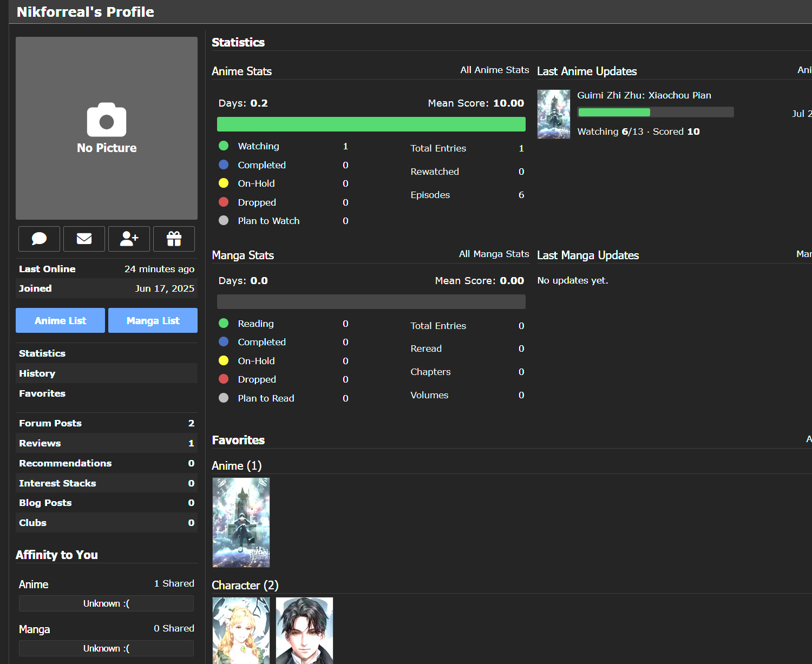Click the All Anime Stats link
Screen dimensions: 812x664
click(494, 70)
